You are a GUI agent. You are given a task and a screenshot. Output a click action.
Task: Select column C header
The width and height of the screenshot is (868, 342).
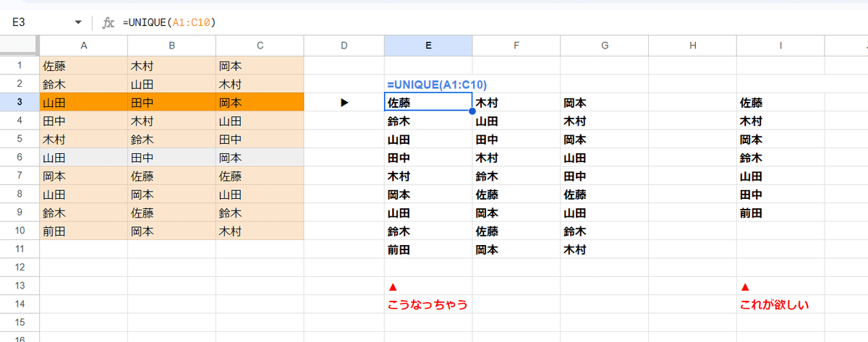pos(260,46)
